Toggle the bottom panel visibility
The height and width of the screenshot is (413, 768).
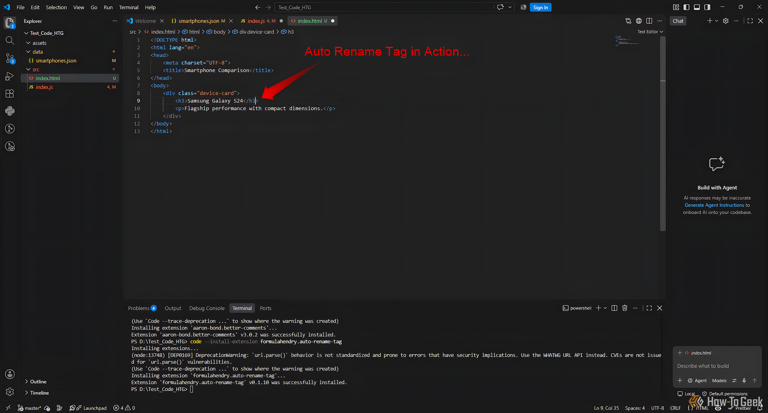[696, 7]
